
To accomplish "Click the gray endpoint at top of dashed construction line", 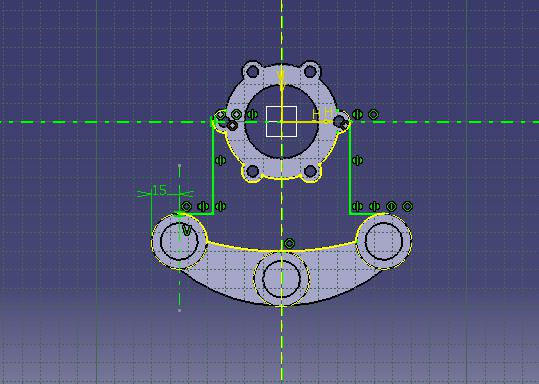I will [179, 166].
